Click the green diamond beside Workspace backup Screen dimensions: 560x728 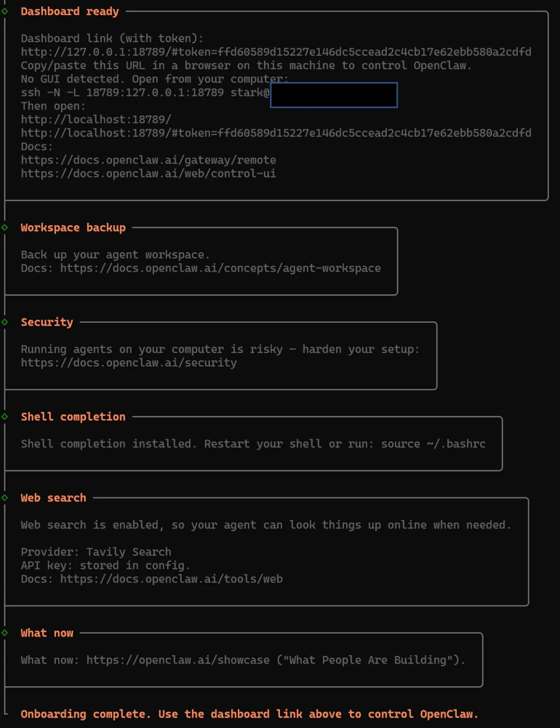5,227
